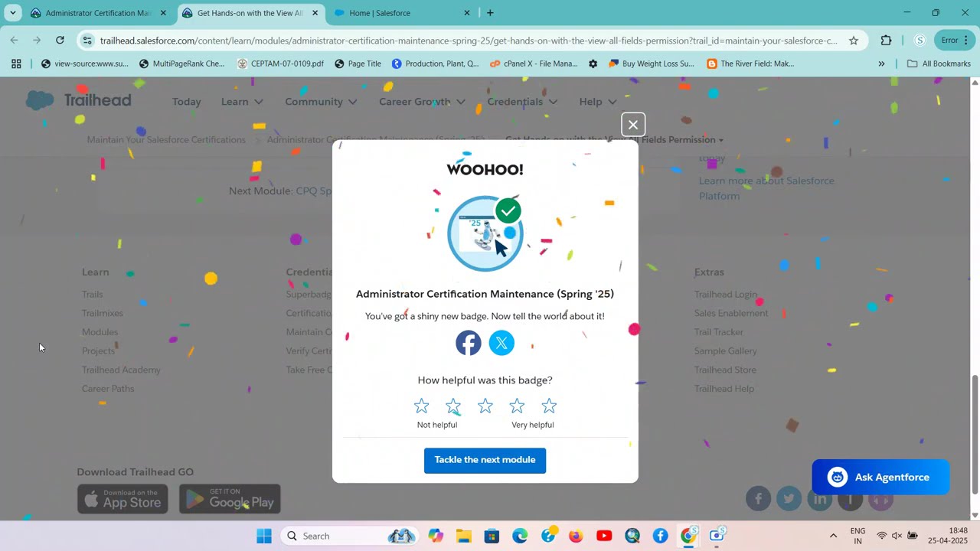
Task: Launch Microsoft Edge from taskbar
Action: point(520,536)
